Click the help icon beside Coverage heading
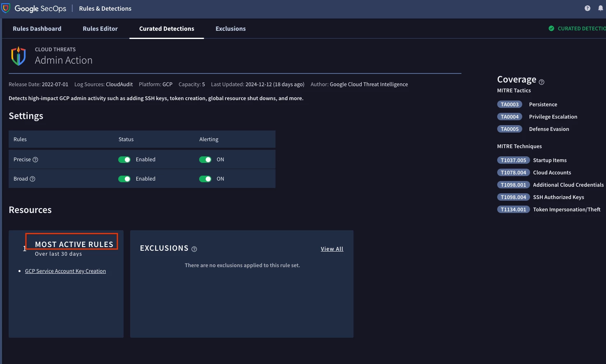Screen dimensions: 606x364 coord(542,82)
